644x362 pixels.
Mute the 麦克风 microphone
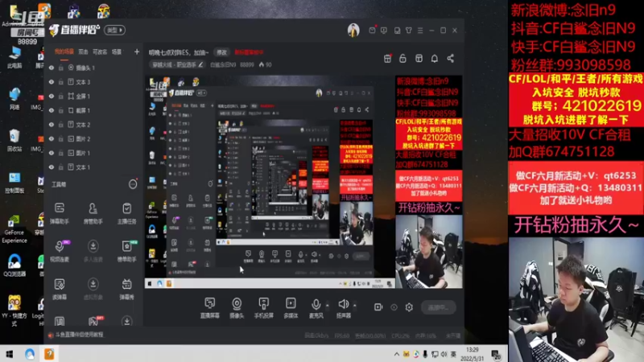[316, 307]
